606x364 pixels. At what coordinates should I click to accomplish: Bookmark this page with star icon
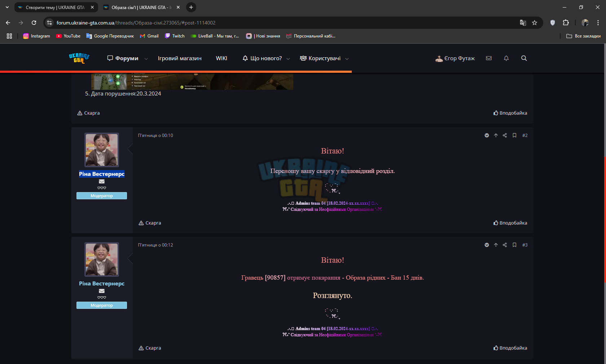[535, 23]
